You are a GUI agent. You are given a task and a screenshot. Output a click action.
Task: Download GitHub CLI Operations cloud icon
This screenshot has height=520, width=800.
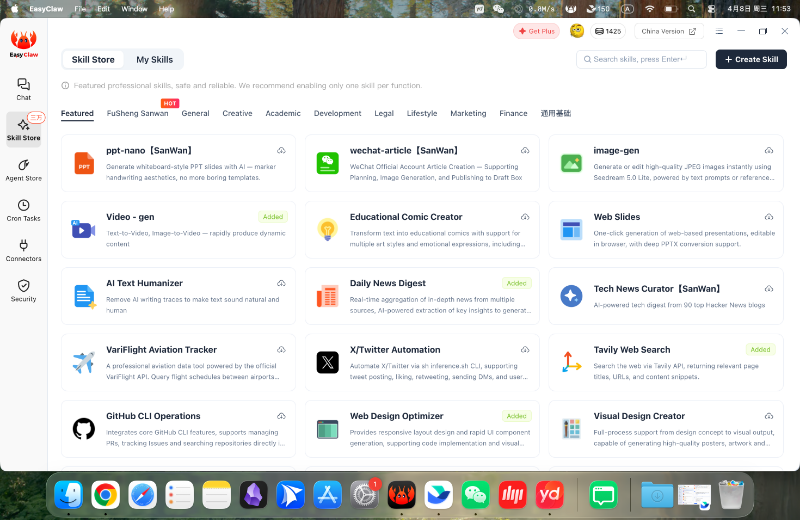coord(281,416)
